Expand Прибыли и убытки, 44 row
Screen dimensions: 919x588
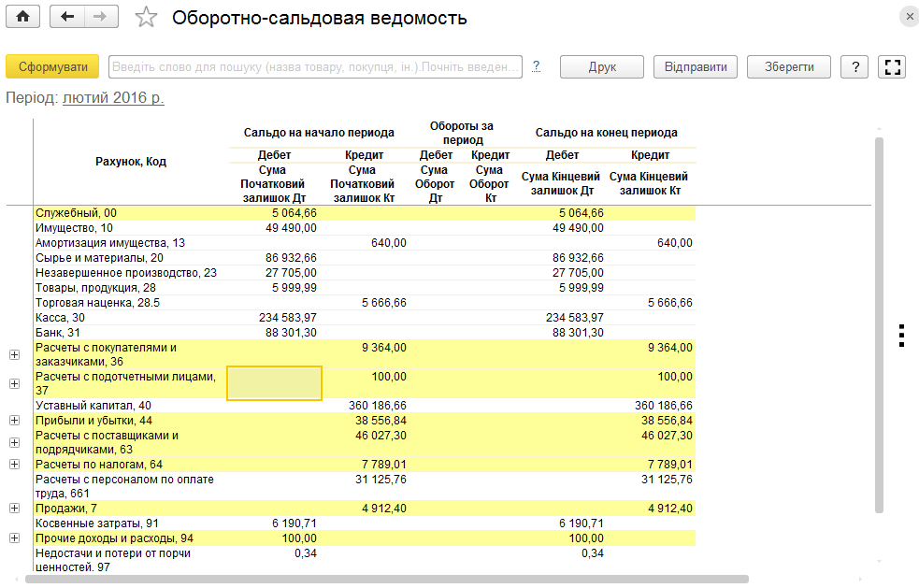(15, 421)
